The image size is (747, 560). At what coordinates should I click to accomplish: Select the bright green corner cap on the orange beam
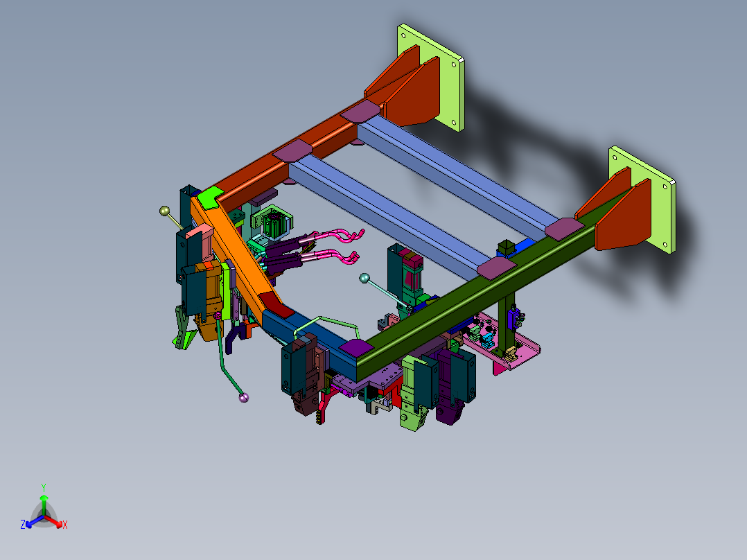[210, 197]
